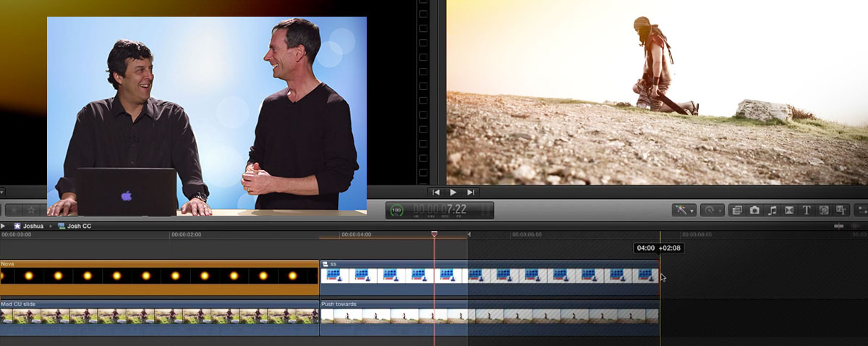Show the Effects browser icon
This screenshot has height=346, width=868.
pos(737,210)
